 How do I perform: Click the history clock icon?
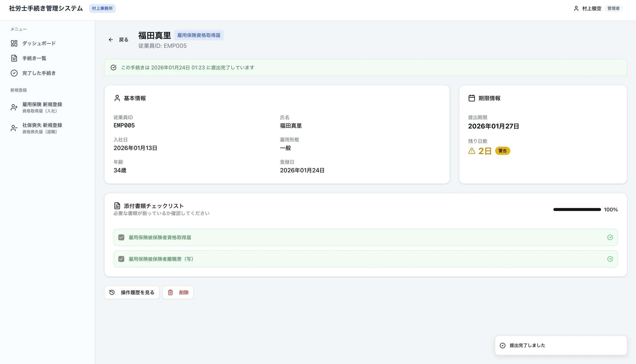tap(112, 293)
